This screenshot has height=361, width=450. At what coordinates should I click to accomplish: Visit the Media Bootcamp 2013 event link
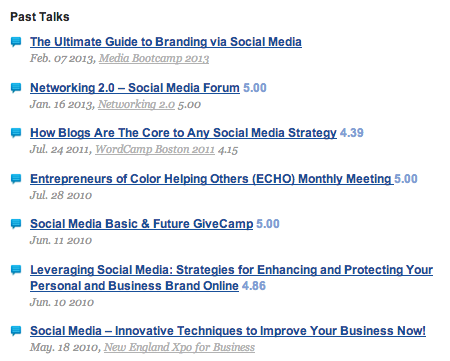[154, 59]
